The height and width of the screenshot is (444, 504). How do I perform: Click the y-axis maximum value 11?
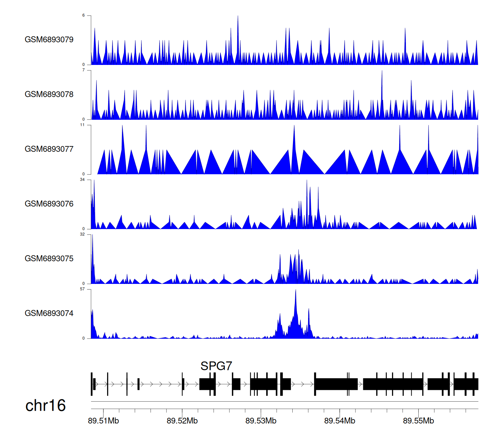(x=82, y=125)
